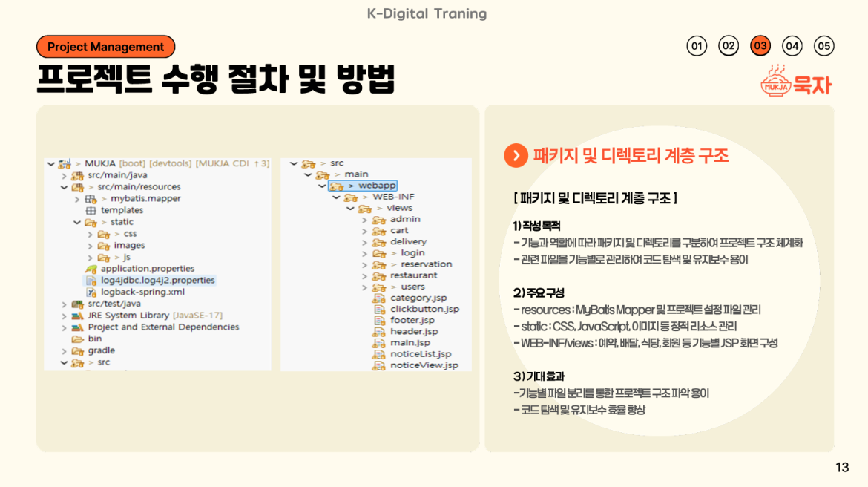This screenshot has height=487, width=868.
Task: Collapse the WEB-INF folder
Action: 336,197
